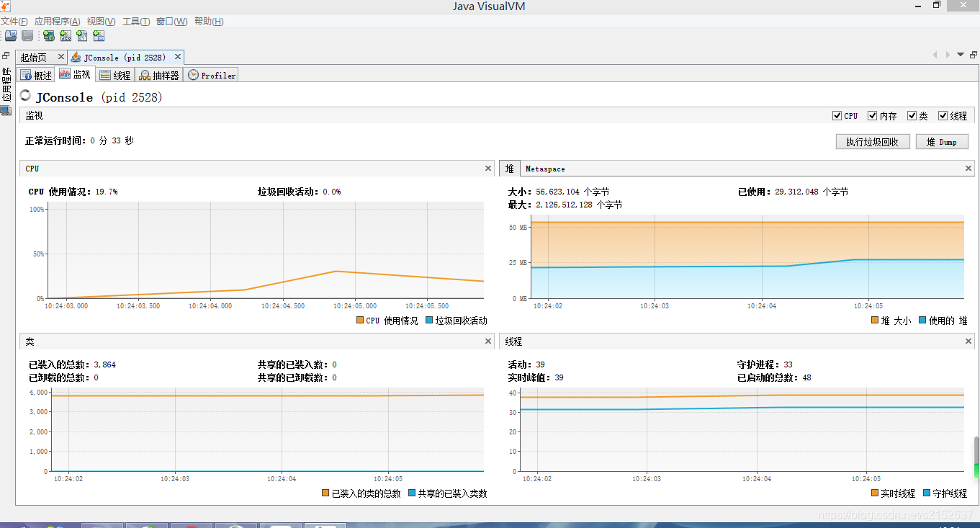Image resolution: width=980 pixels, height=528 pixels.
Task: Switch to the 概述 tab
Action: pos(36,75)
